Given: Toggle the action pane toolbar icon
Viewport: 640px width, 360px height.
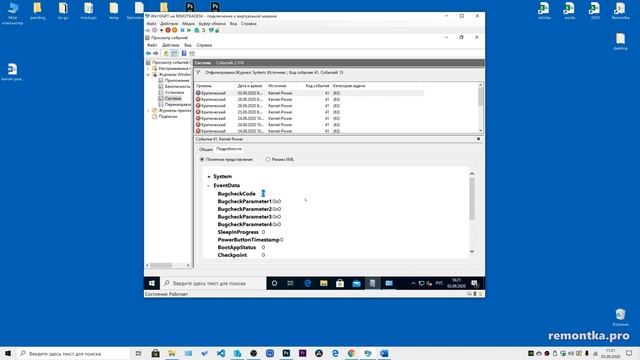Looking at the screenshot, I should (x=192, y=53).
